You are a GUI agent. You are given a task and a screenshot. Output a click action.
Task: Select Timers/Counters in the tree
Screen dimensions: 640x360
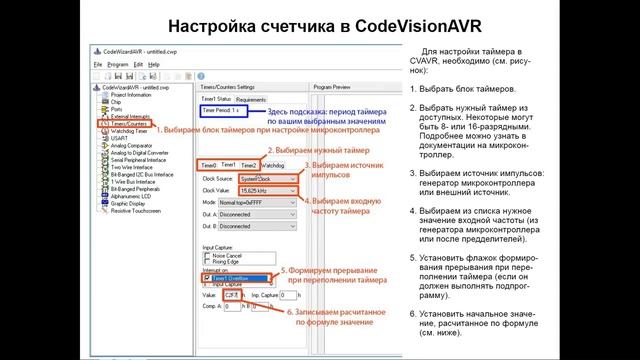pos(129,124)
